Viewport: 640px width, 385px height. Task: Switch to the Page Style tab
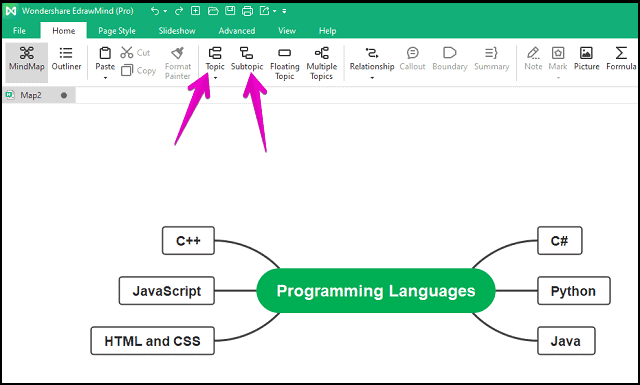click(117, 31)
